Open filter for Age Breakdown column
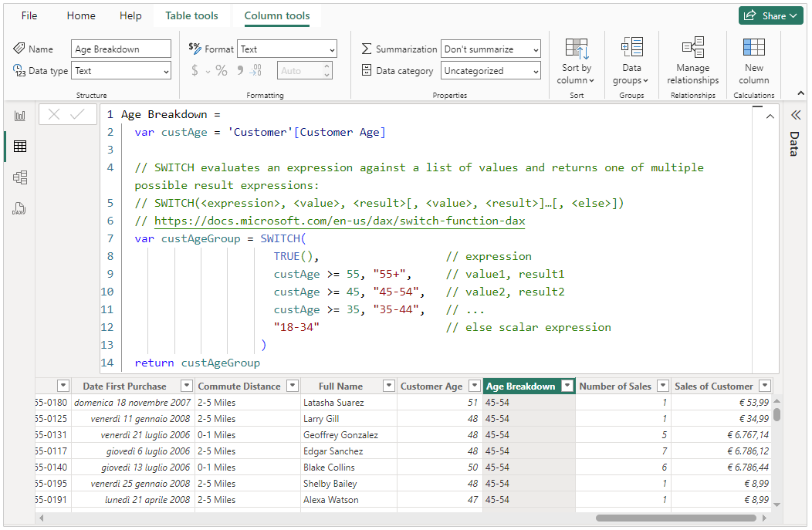 pyautogui.click(x=567, y=386)
